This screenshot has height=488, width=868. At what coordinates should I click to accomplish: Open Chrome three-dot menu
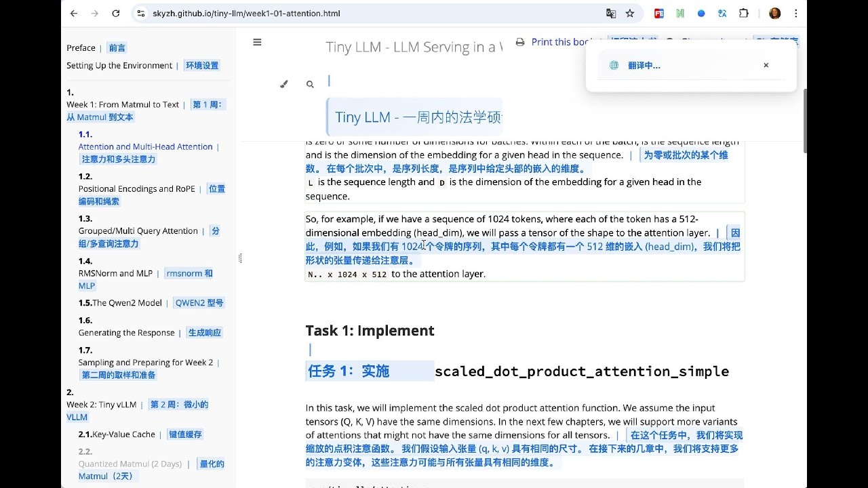pyautogui.click(x=796, y=14)
